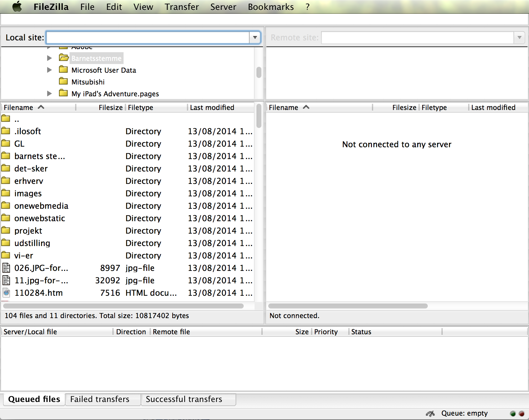Screen dimensions: 529x420
Task: Click the 11.jpg-for-... file icon
Action: (x=6, y=280)
